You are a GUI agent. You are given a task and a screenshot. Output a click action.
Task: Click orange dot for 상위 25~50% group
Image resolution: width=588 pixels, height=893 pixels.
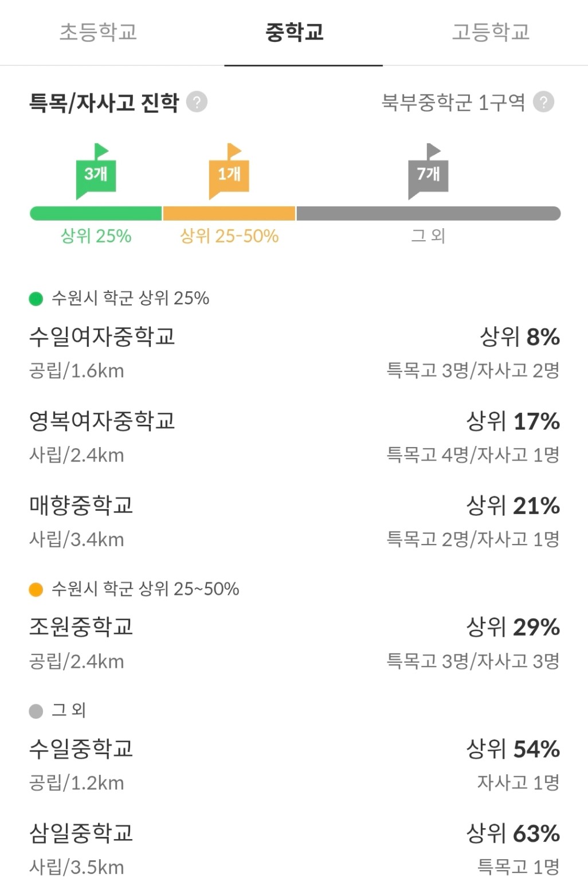36,589
